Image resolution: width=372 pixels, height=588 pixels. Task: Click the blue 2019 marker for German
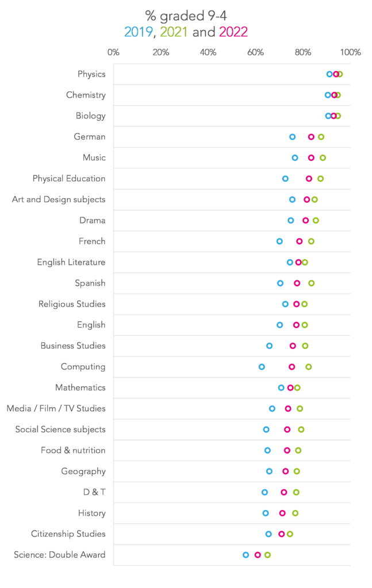point(293,137)
